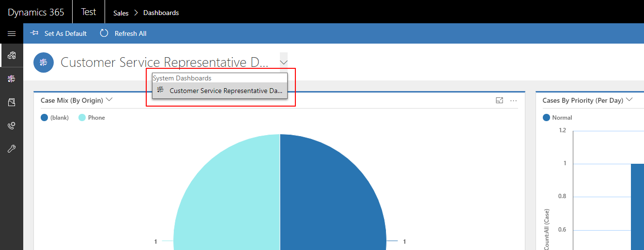This screenshot has width=644, height=250.
Task: Click the 1.2 axis value
Action: coord(562,130)
